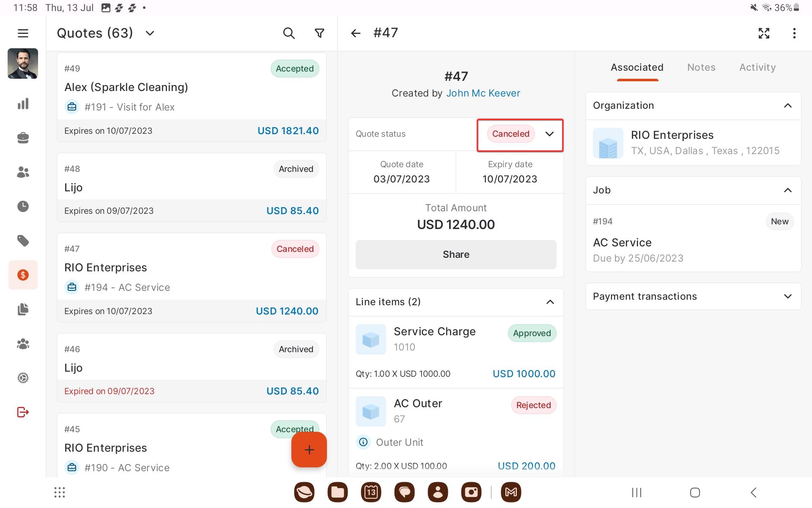Open the Quotes (63) view dropdown

coord(150,33)
